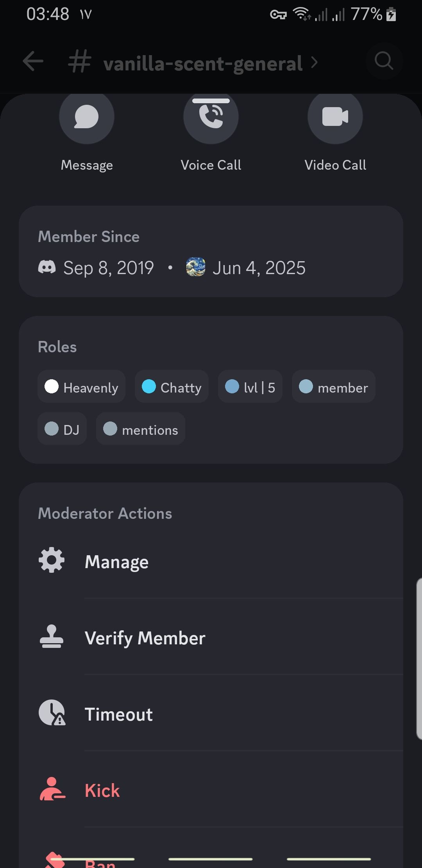Tap the server join date Jun 4, 2025
Screen dimensions: 422x868
pyautogui.click(x=259, y=268)
